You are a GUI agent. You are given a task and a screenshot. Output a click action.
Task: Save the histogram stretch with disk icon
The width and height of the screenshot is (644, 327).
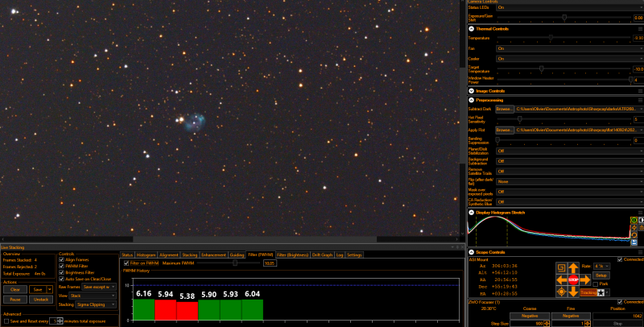click(634, 242)
